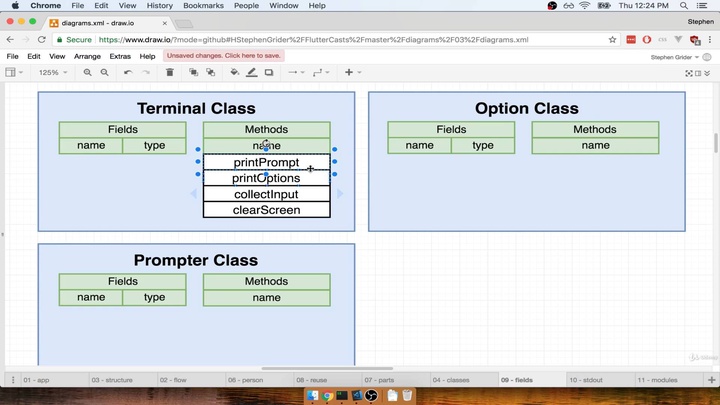The image size is (720, 405).
Task: Click the zoom in magnifier icon
Action: (x=88, y=72)
